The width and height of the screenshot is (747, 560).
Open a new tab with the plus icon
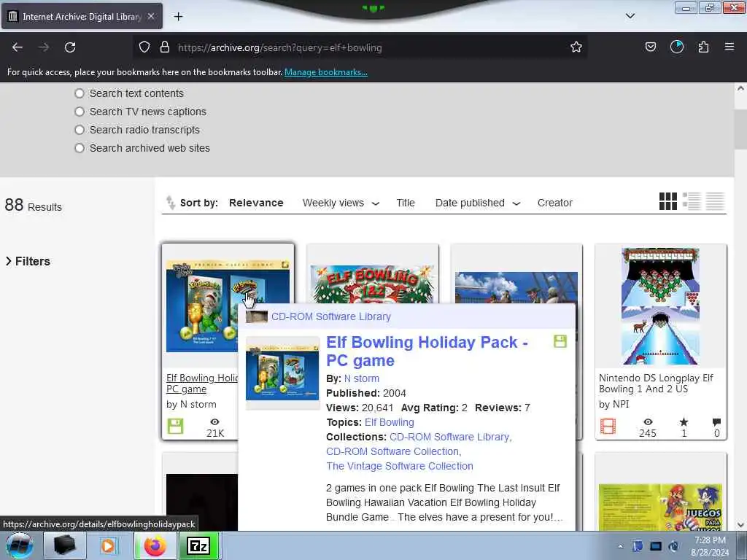[178, 17]
